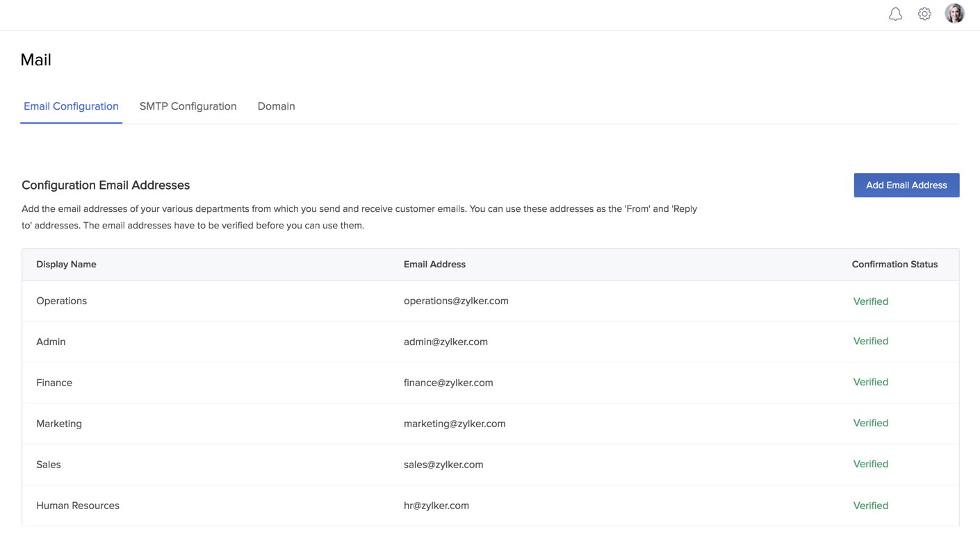The image size is (980, 541).
Task: Open the notifications bell icon
Action: tap(895, 14)
